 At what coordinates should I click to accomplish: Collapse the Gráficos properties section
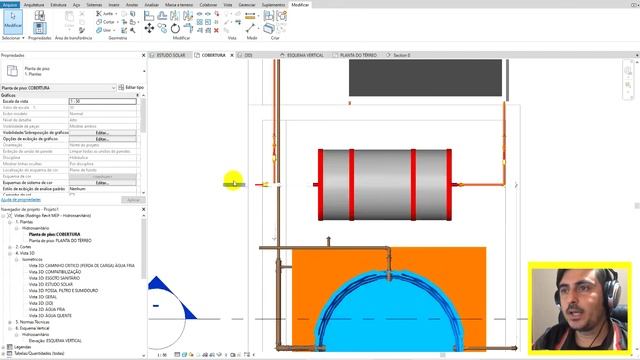pos(137,95)
